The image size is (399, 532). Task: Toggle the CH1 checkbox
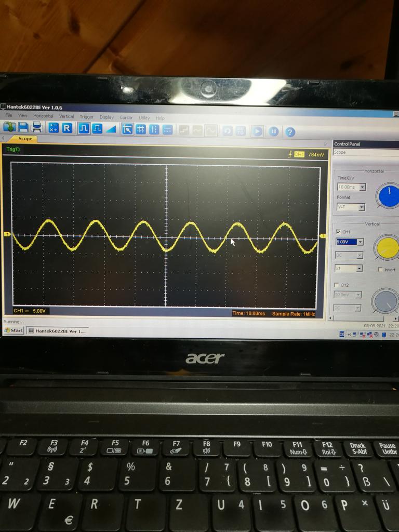[x=338, y=231]
